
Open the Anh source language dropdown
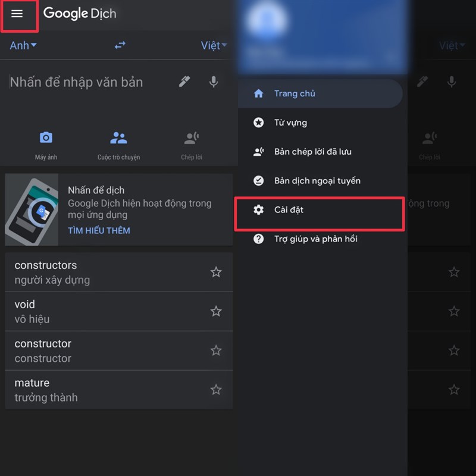23,46
